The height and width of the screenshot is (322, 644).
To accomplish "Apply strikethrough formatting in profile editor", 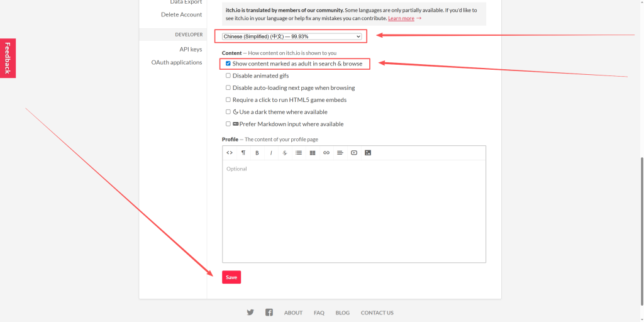I will click(285, 153).
